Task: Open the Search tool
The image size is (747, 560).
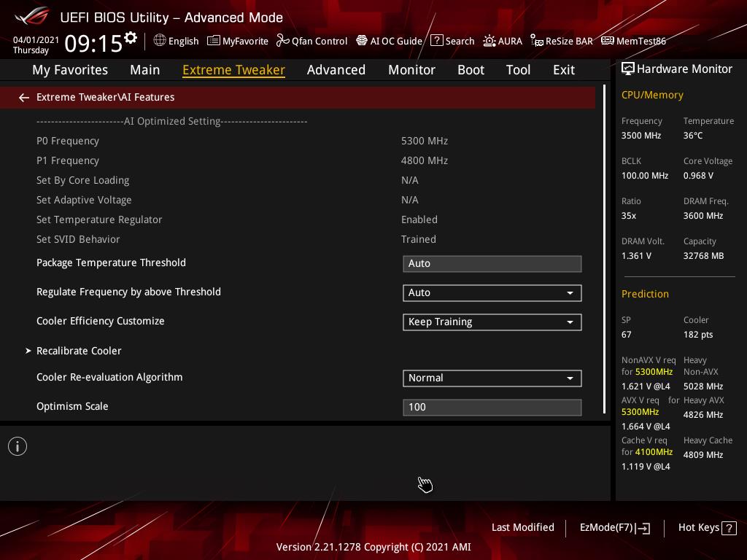Action: click(x=452, y=41)
